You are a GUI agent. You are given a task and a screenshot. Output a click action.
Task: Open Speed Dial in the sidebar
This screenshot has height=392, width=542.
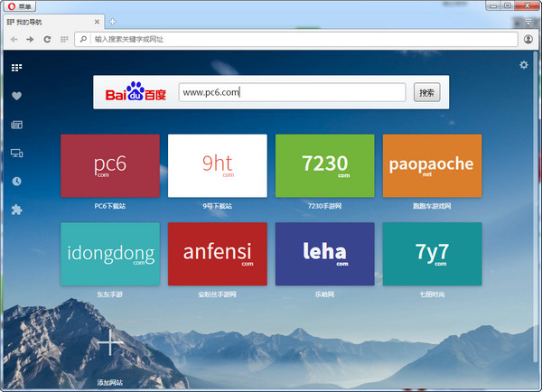coord(16,68)
